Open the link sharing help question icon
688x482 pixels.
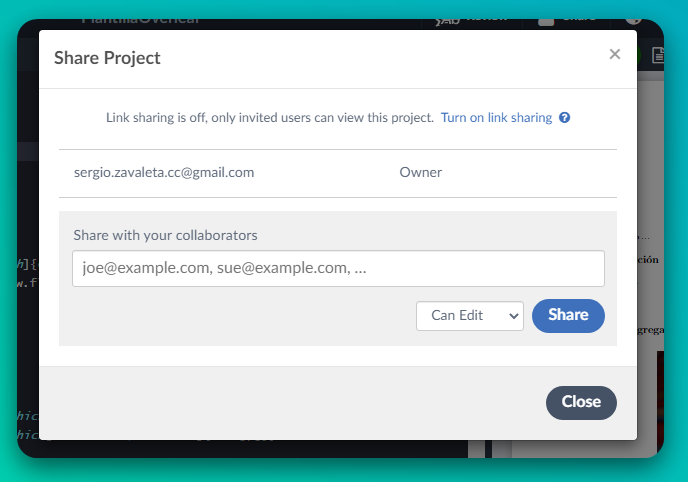(564, 118)
